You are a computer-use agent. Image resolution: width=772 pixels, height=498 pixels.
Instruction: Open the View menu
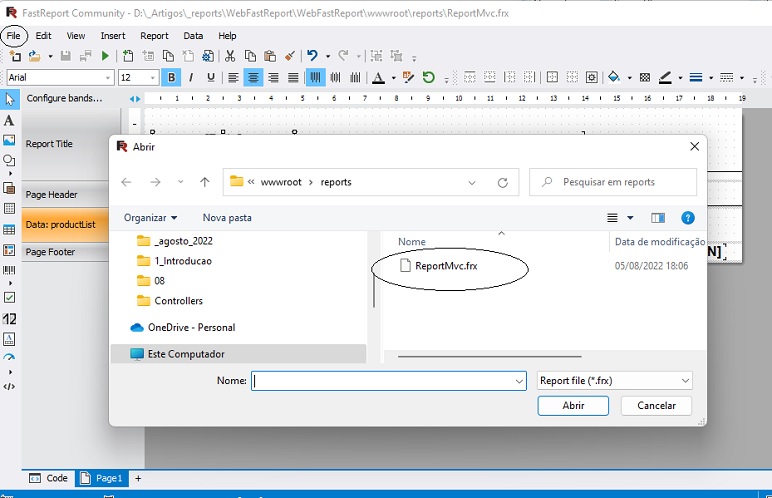pos(76,35)
